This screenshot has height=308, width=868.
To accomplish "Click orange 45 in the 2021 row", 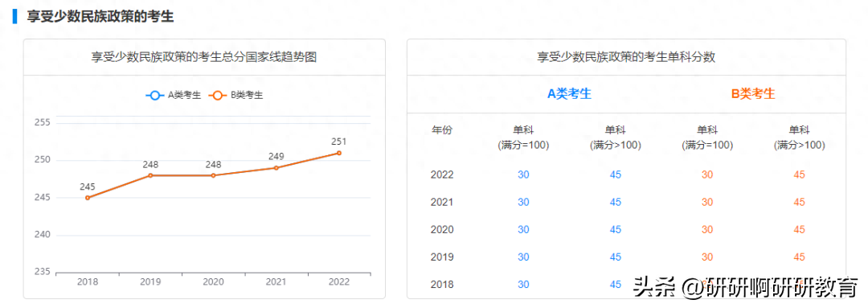I will [x=800, y=202].
